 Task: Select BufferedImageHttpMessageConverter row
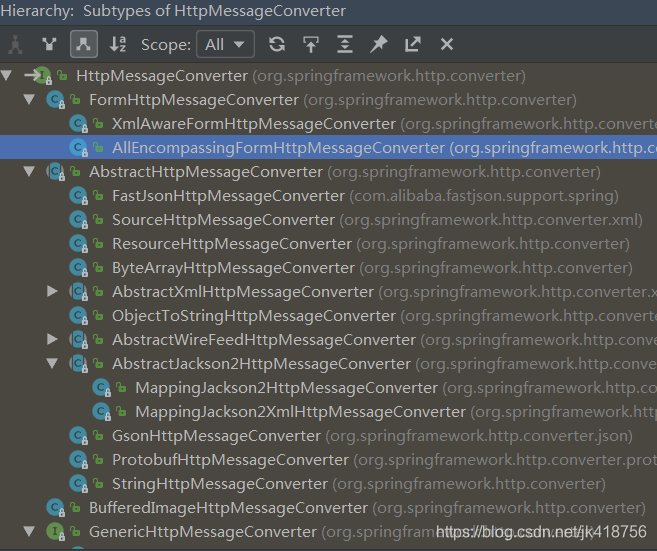(x=328, y=508)
